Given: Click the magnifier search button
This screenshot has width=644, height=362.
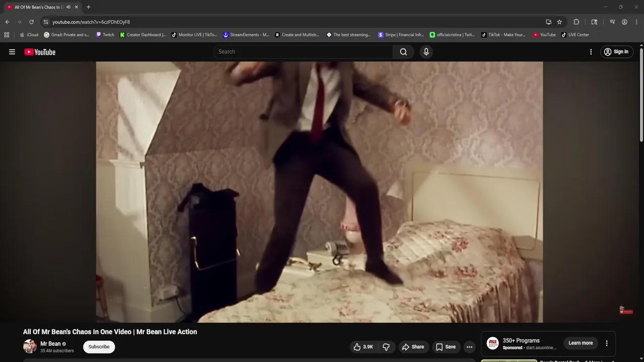Looking at the screenshot, I should tap(404, 52).
